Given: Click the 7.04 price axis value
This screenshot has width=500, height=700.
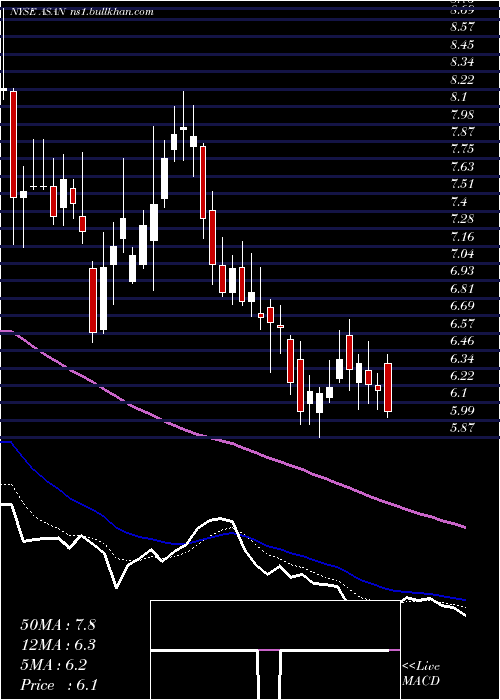Looking at the screenshot, I should pos(462,254).
